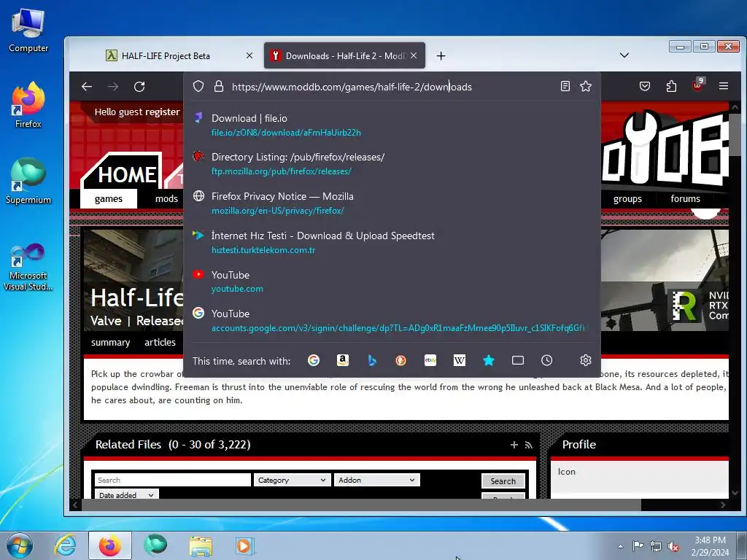Open the Extensions puzzle icon

(671, 86)
